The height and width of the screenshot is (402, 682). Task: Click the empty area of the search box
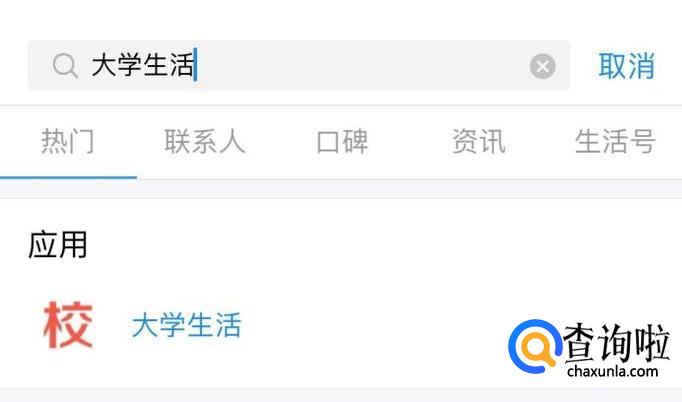(361, 66)
